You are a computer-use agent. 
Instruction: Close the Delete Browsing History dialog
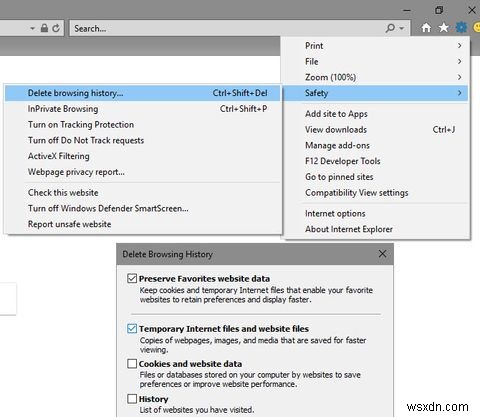coord(382,254)
